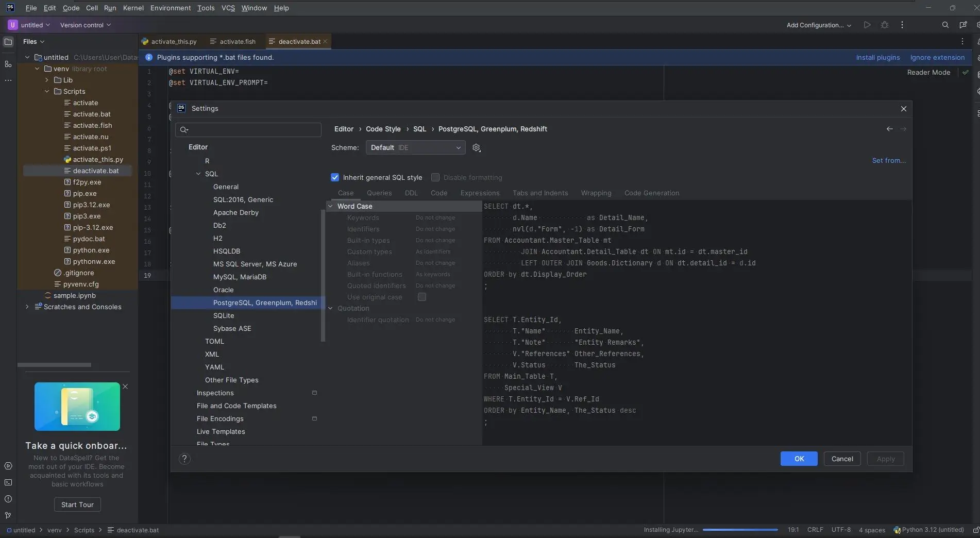980x538 pixels.
Task: Click the Set from... link
Action: (x=889, y=161)
